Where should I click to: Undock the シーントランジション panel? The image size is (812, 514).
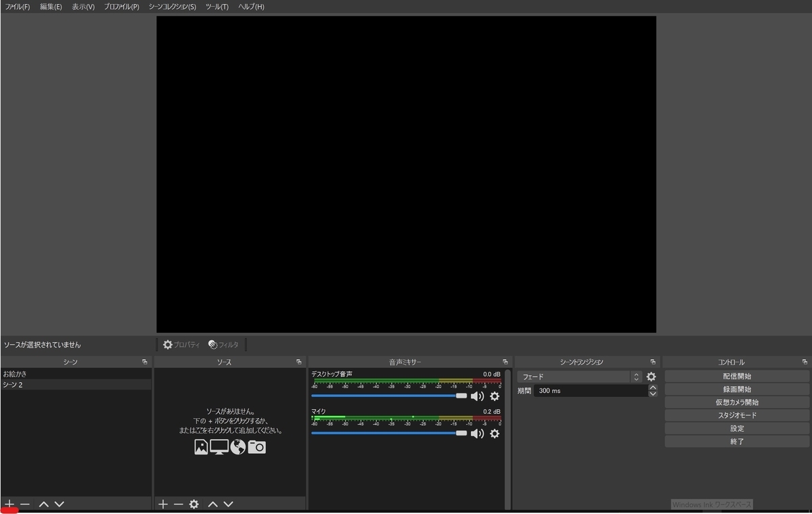coord(652,362)
